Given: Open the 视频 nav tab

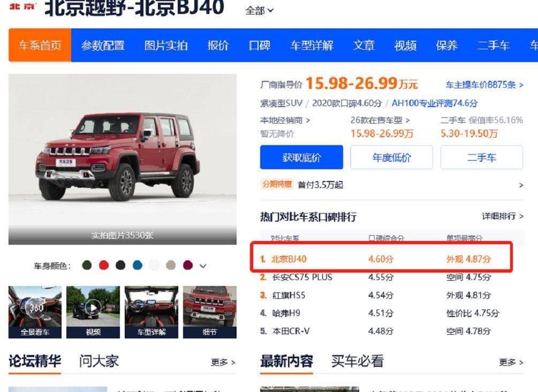Looking at the screenshot, I should click(x=405, y=46).
